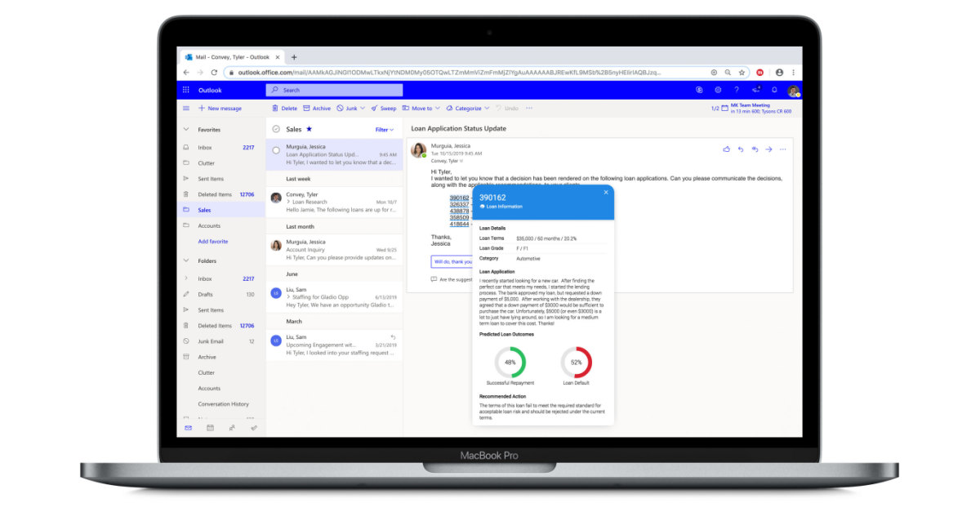
Task: Expand the Junk dropdown arrow in toolbar
Action: click(x=363, y=109)
